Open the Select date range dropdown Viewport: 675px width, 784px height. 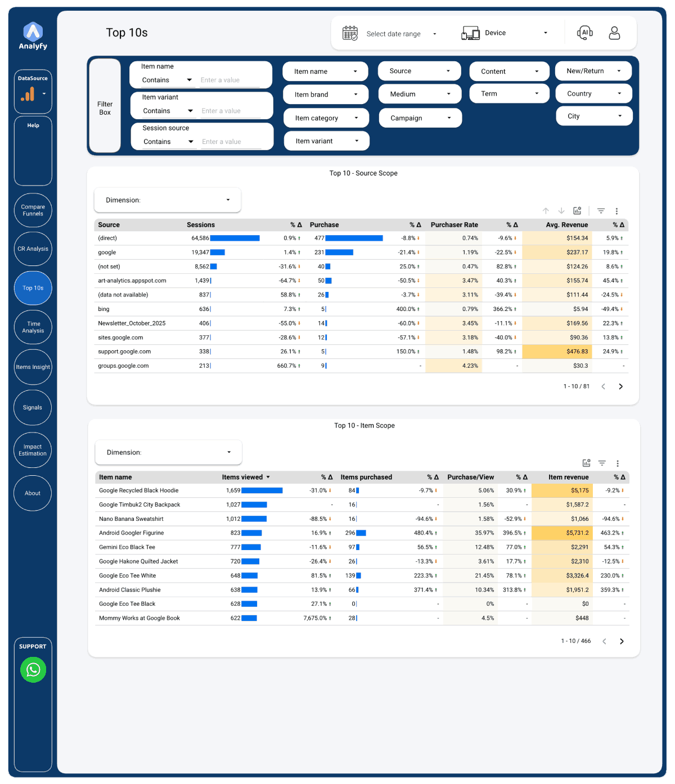pos(401,34)
